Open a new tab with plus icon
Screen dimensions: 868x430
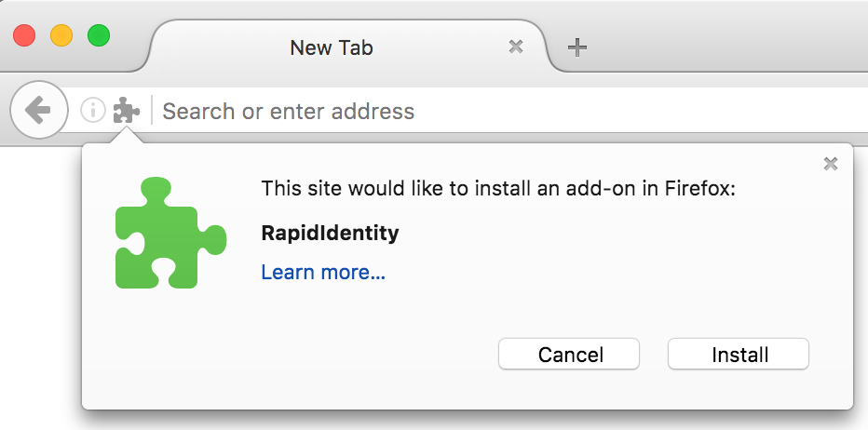[576, 47]
